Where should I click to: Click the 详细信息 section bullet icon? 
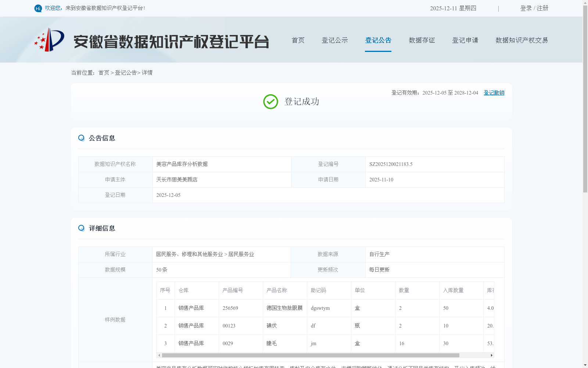(x=81, y=228)
